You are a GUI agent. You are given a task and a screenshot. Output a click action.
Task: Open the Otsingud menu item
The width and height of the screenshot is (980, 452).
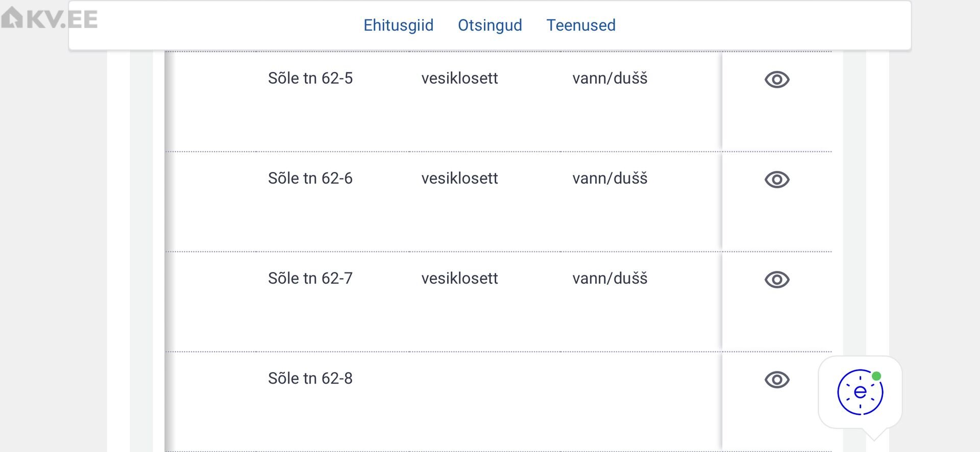coord(489,25)
